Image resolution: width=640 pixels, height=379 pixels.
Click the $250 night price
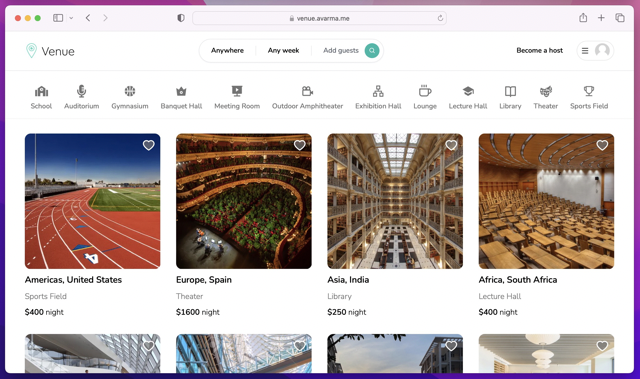click(x=347, y=312)
